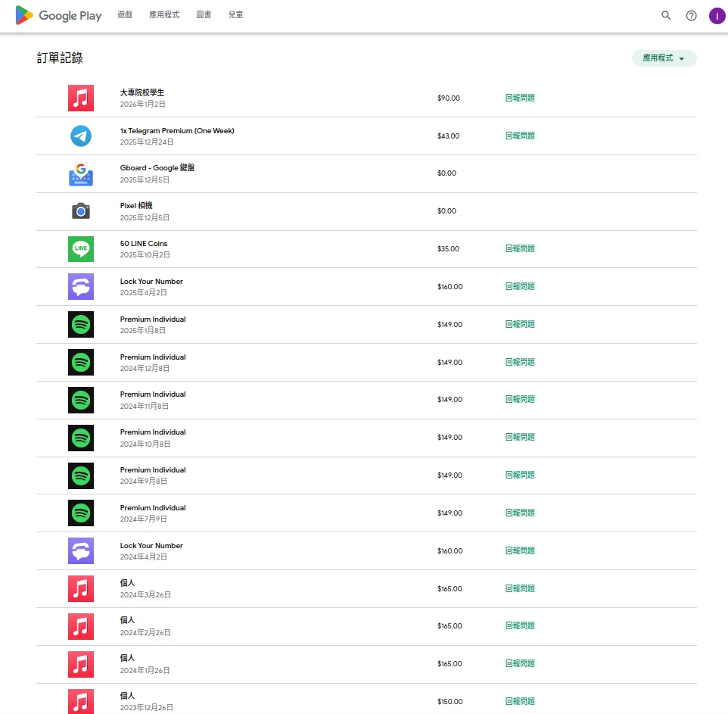Select 應用程式 in the top navigation
This screenshot has width=728, height=714.
tap(164, 15)
